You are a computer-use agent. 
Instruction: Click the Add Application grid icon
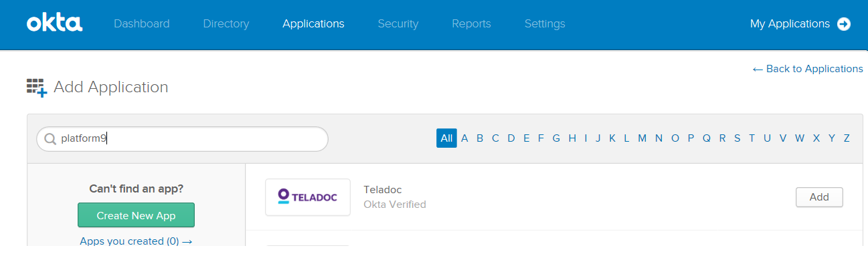[x=37, y=88]
